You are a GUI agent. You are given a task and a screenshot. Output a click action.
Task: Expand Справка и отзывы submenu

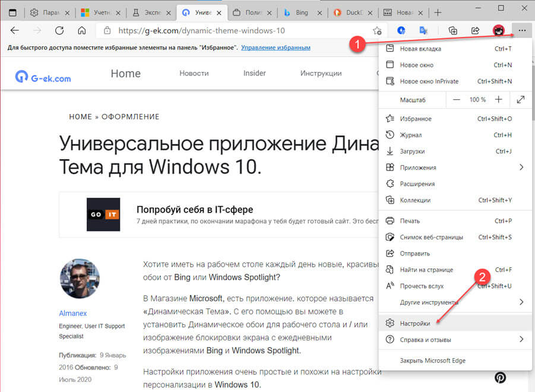[x=455, y=340]
